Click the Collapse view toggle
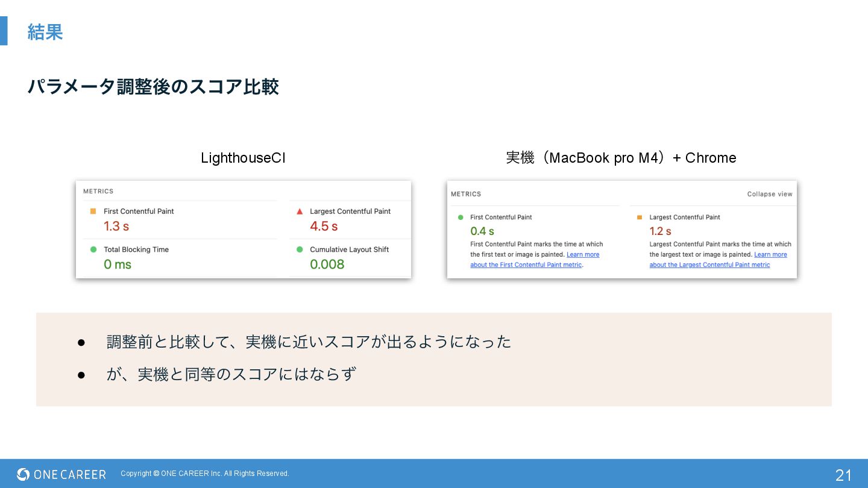Screen dimensions: 868x488 [770, 194]
